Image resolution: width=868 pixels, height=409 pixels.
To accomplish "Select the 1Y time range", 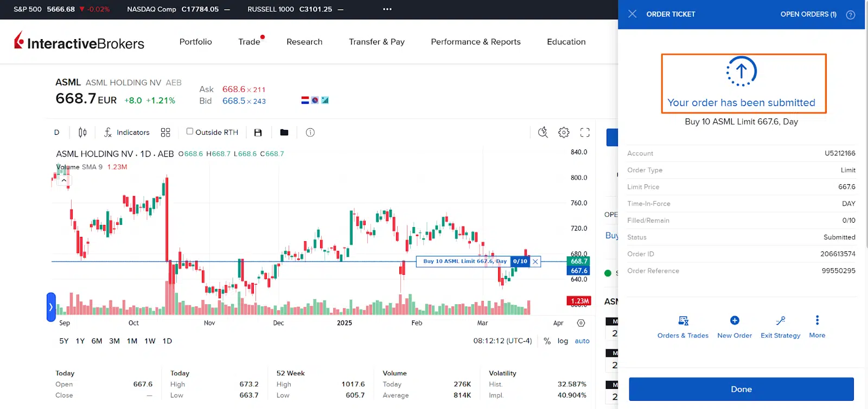I will [80, 341].
